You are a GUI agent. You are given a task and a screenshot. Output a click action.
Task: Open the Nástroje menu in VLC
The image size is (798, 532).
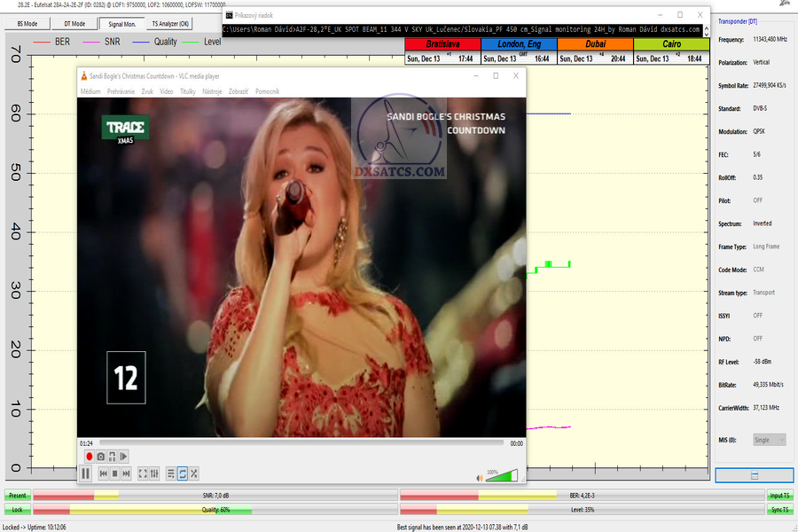tap(212, 91)
